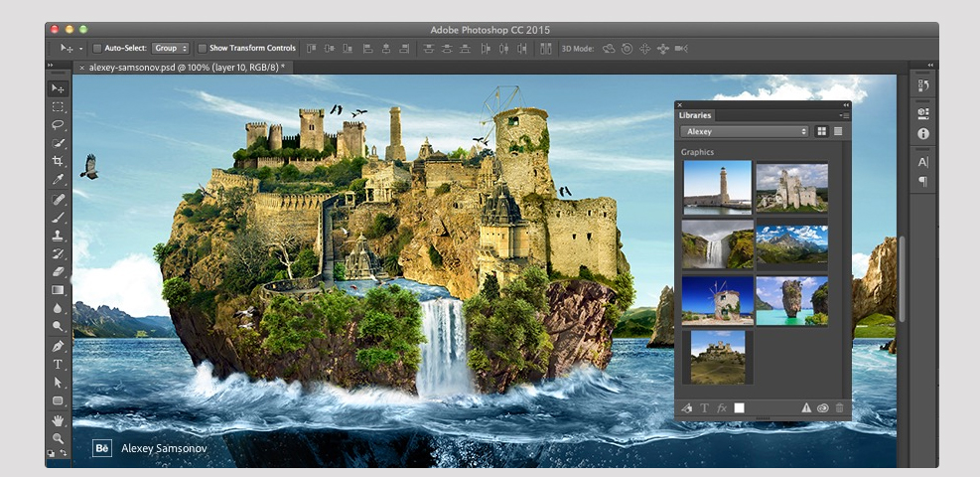Screen dimensions: 980x477
Task: Close the alexey-samsonov.psd document tab
Action: click(x=81, y=67)
